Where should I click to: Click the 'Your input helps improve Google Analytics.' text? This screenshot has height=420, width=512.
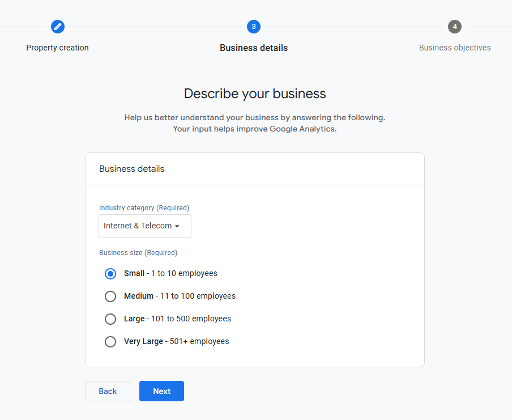point(255,129)
